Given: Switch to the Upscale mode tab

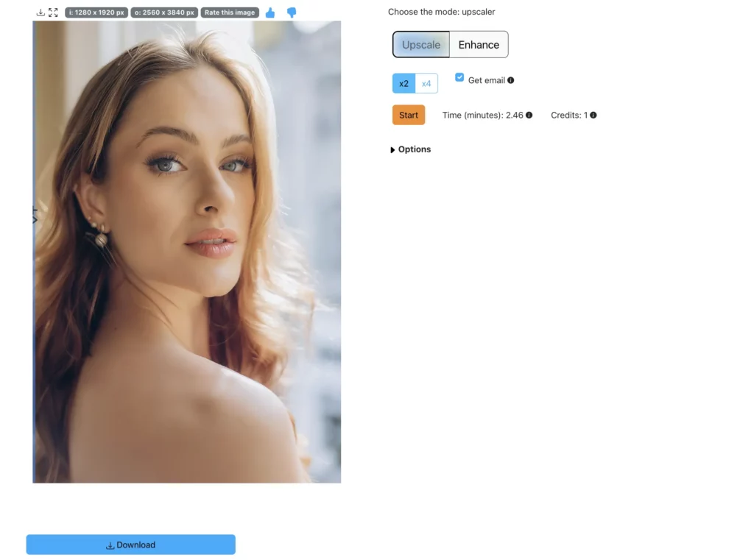Looking at the screenshot, I should [421, 45].
